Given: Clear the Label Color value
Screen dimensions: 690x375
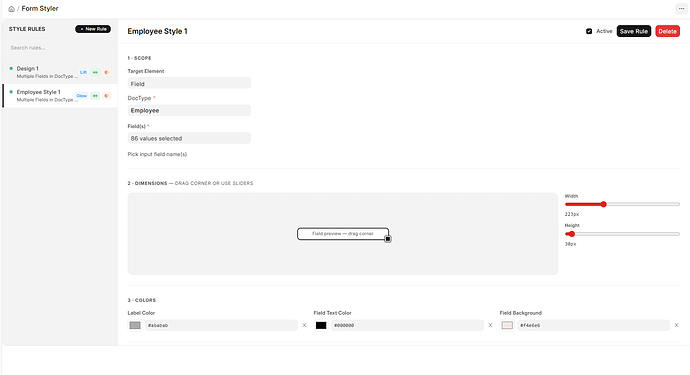Looking at the screenshot, I should tap(304, 325).
